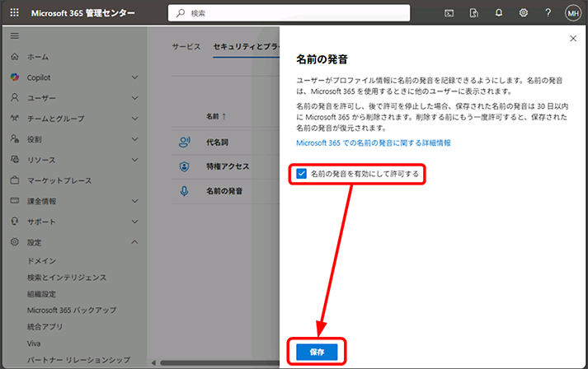
Task: Click the 特権アクセス shield icon
Action: point(184,166)
